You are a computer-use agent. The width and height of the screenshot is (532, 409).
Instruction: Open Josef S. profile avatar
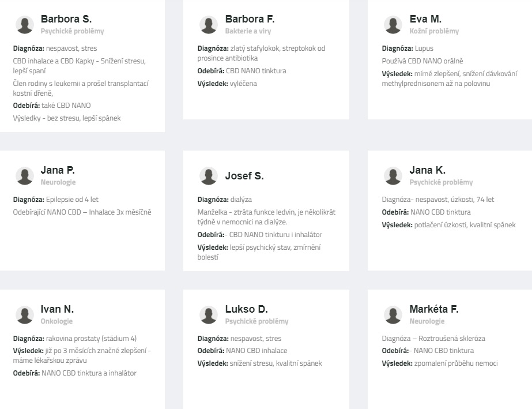pyautogui.click(x=209, y=176)
